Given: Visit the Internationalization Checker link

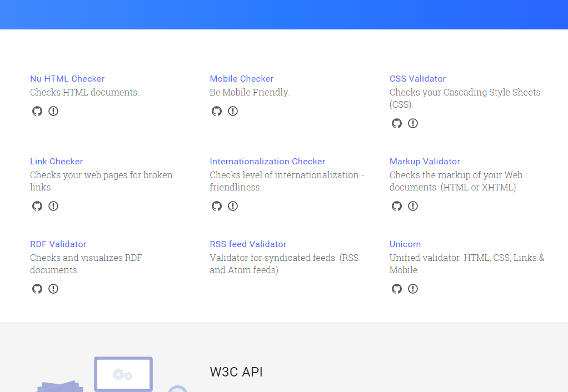Looking at the screenshot, I should tap(267, 162).
